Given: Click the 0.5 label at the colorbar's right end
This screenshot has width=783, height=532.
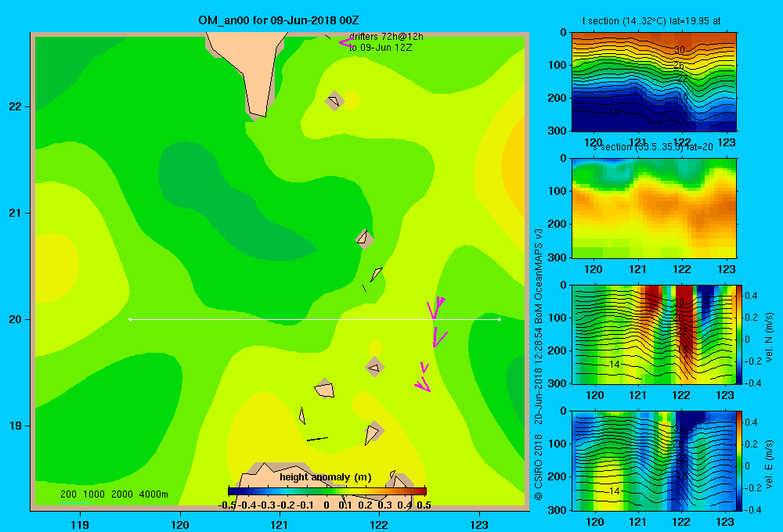Looking at the screenshot, I should point(424,505).
